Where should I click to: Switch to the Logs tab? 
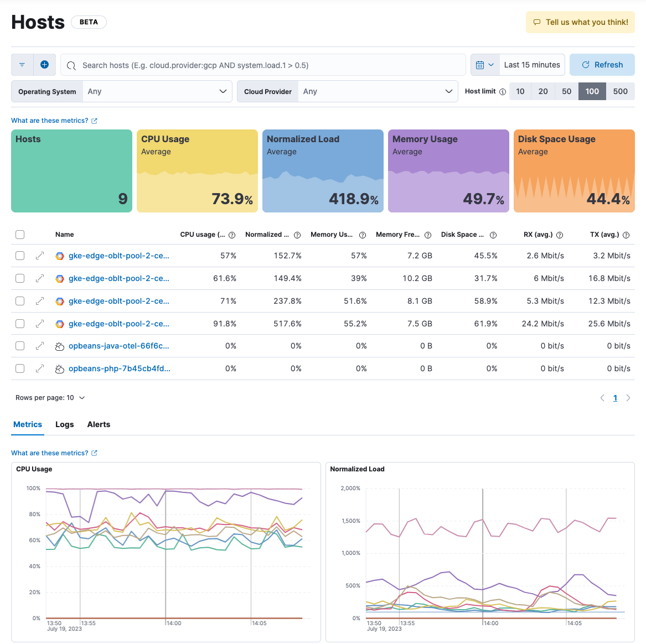64,424
